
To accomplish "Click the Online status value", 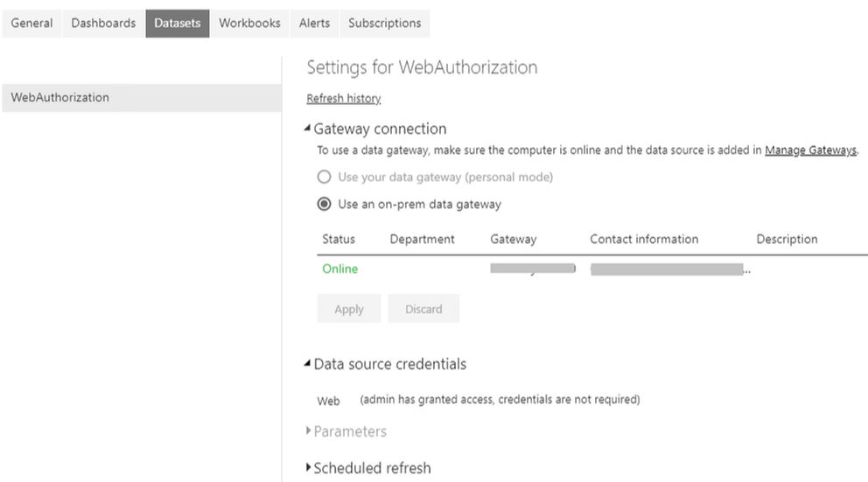I will (339, 269).
